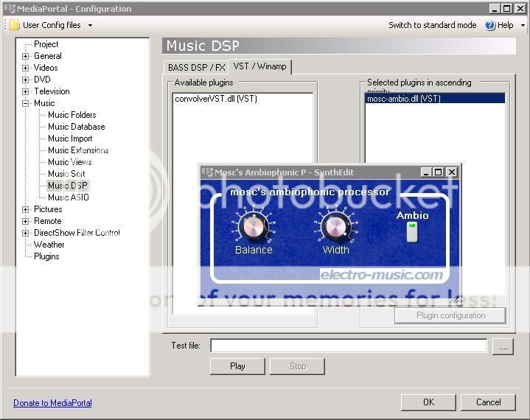Viewport: 530px width, 420px height.
Task: Expand the DirectShow Filter Control node
Action: coord(25,233)
